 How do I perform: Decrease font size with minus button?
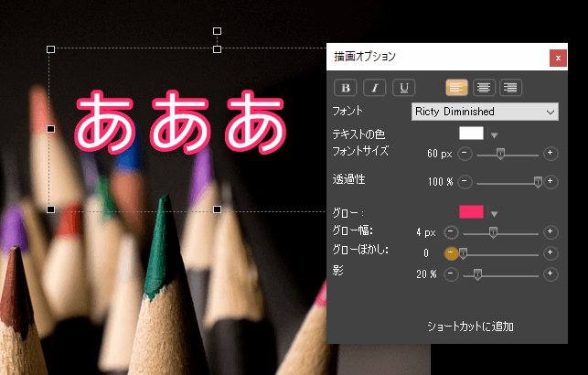(x=465, y=154)
